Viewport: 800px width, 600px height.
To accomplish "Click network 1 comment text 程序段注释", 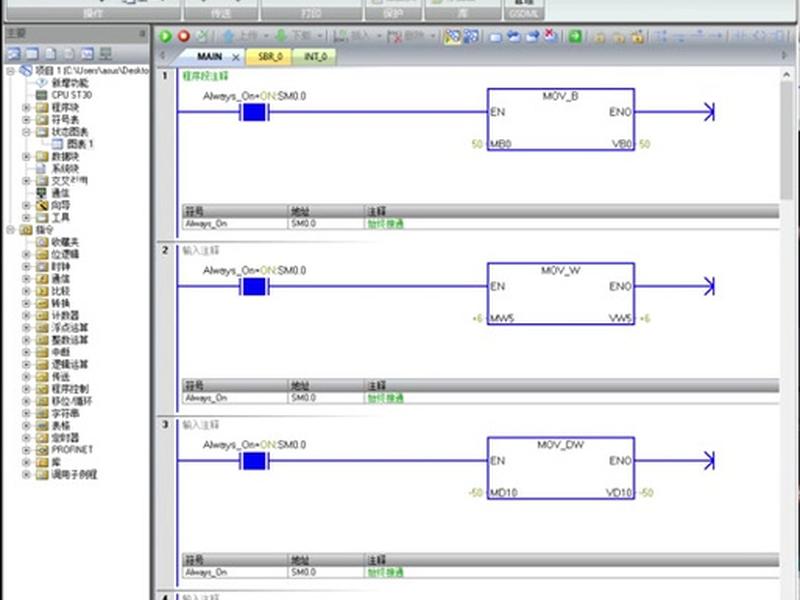I will (x=205, y=76).
